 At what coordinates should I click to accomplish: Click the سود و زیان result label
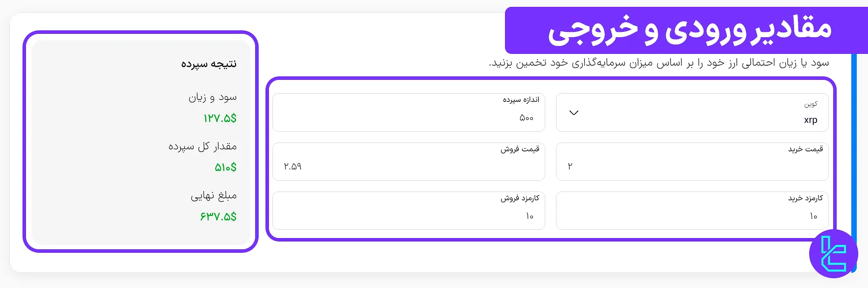[212, 97]
